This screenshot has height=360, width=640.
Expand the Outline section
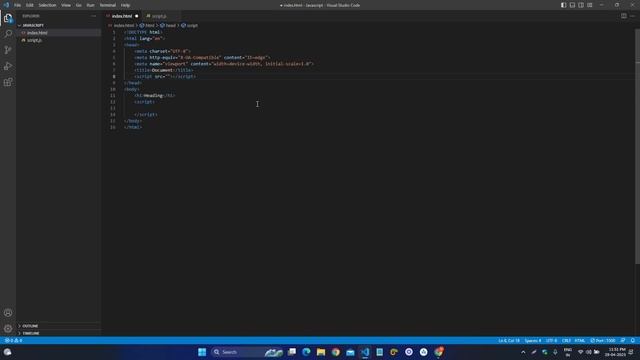click(58, 326)
